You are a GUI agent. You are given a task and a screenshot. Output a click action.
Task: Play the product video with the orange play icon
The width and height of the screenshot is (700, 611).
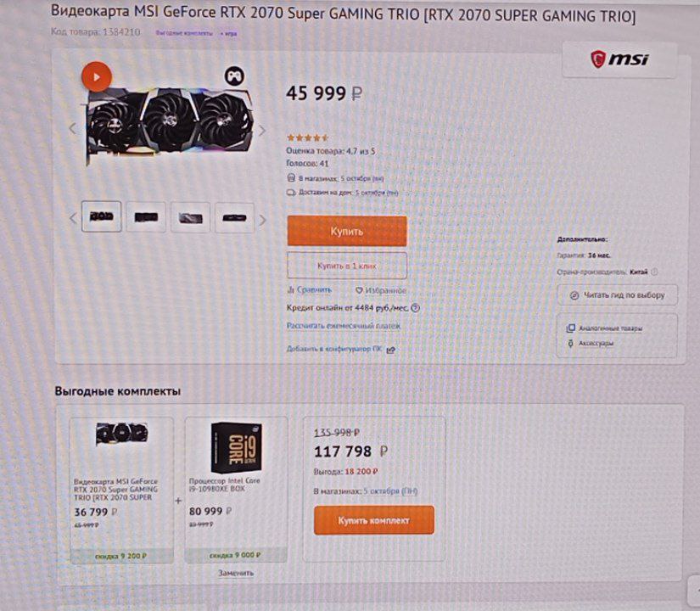tap(97, 77)
